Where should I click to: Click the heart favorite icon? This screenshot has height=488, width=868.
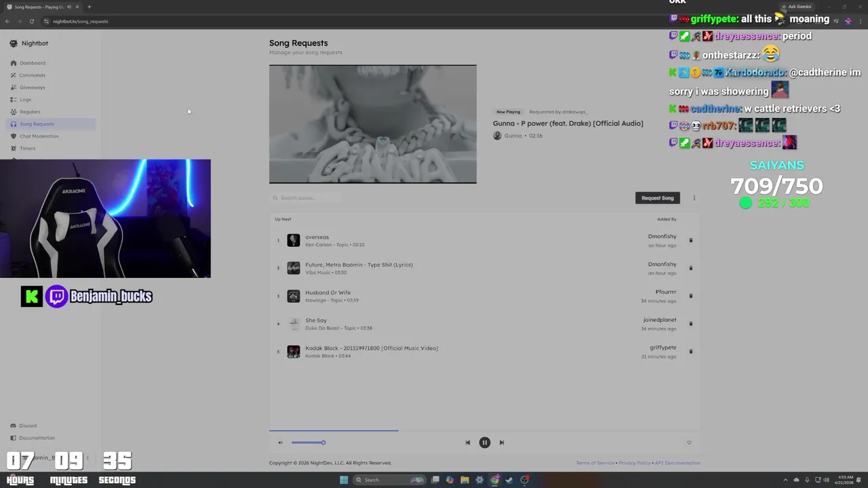click(x=689, y=443)
